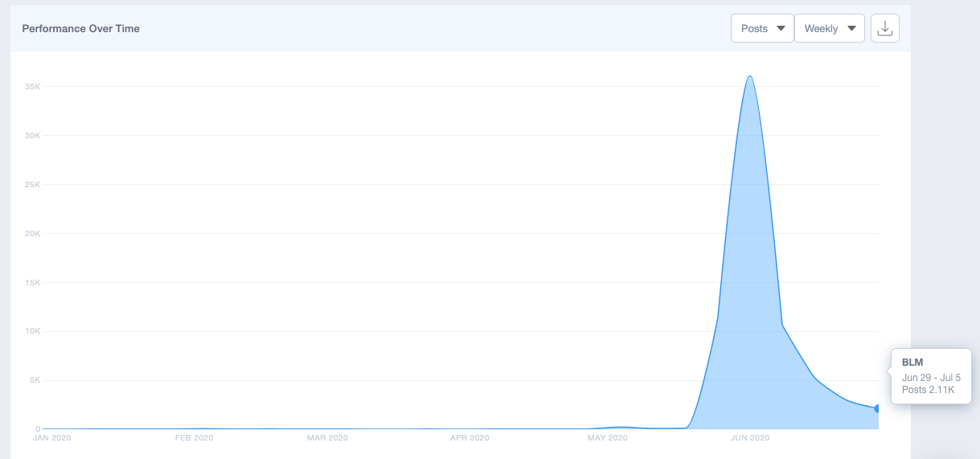The width and height of the screenshot is (980, 459).
Task: Click the Jun 29 - Jul 5 data point
Action: point(878,408)
